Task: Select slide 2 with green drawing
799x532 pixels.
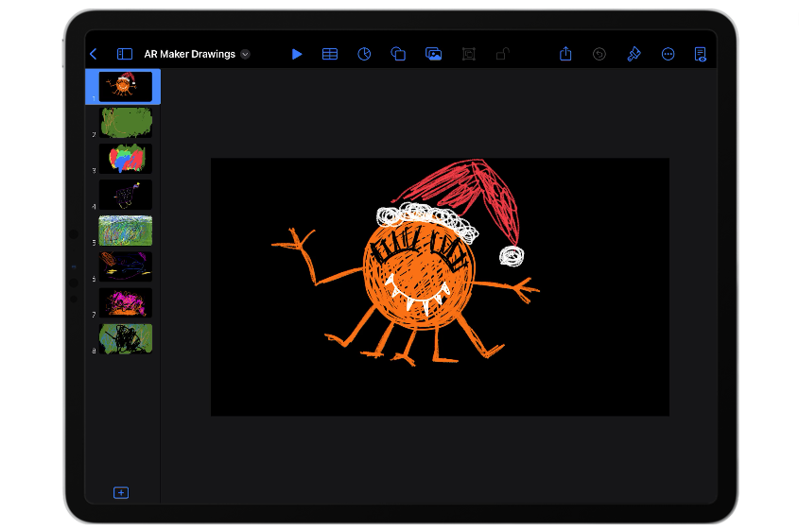Action: 126,123
